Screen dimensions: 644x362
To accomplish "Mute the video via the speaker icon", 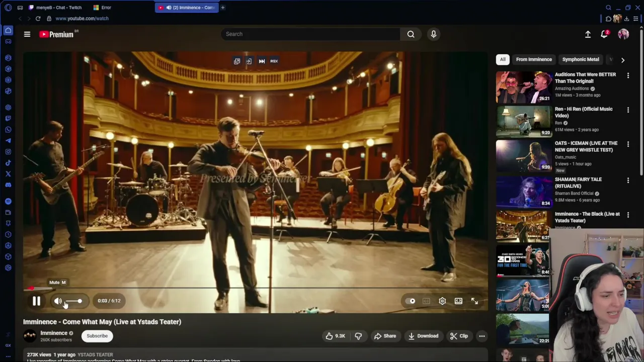I will click(x=58, y=301).
